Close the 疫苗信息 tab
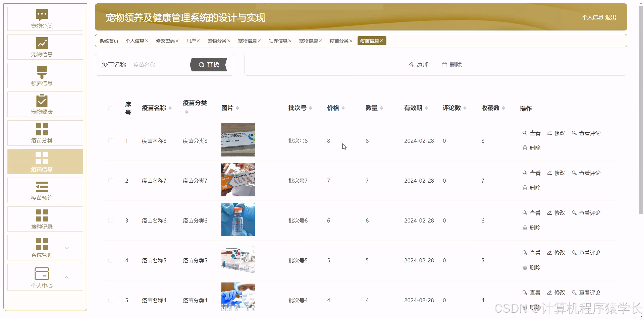The image size is (644, 319). 381,41
